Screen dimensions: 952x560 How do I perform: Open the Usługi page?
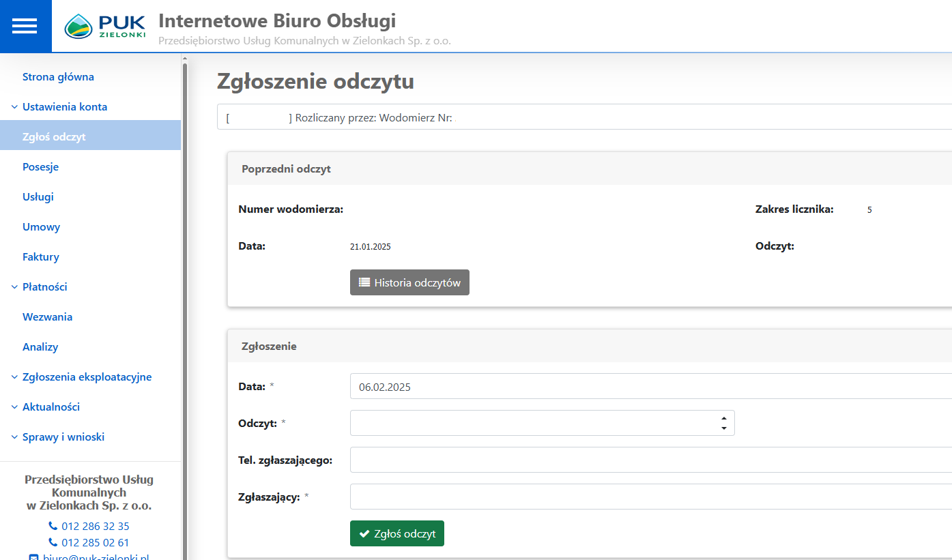(x=38, y=196)
